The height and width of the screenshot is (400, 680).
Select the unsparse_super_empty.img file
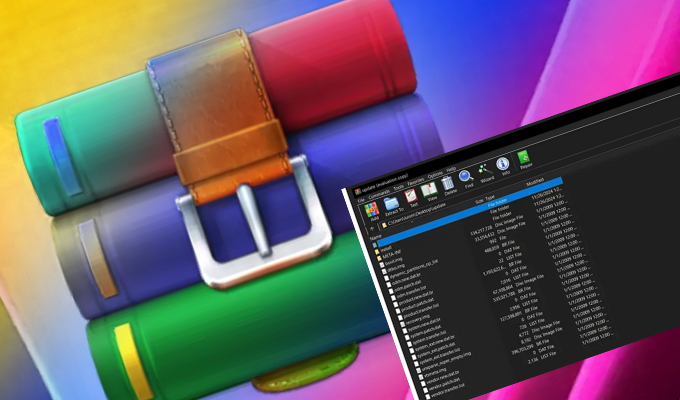tap(446, 361)
